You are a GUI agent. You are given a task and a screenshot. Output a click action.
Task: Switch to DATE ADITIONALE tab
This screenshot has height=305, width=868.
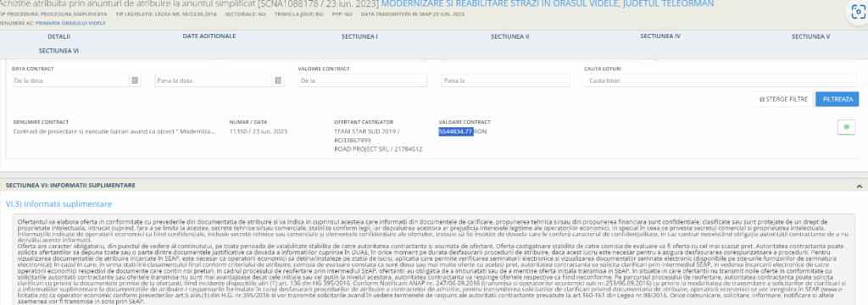click(209, 36)
